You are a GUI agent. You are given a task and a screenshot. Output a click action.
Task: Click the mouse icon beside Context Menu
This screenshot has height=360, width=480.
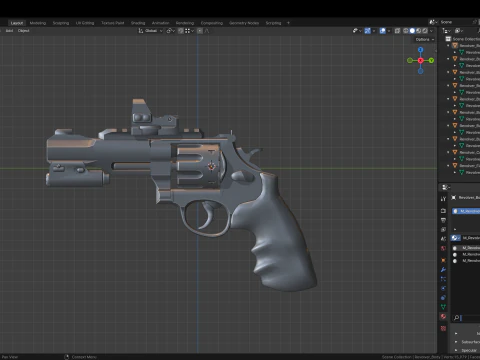click(x=66, y=357)
